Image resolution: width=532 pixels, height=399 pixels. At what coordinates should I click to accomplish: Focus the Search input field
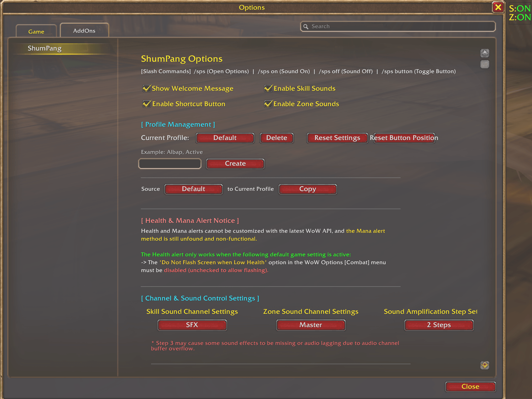coord(398,27)
